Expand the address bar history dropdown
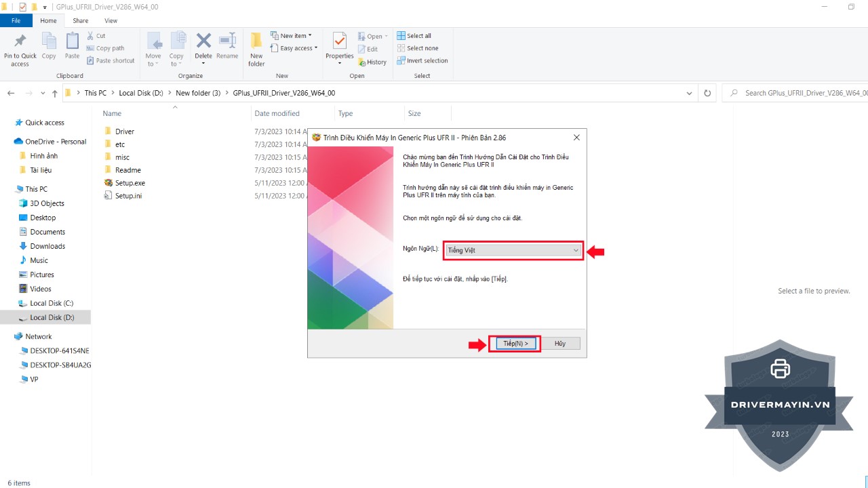The image size is (868, 488). coord(689,94)
